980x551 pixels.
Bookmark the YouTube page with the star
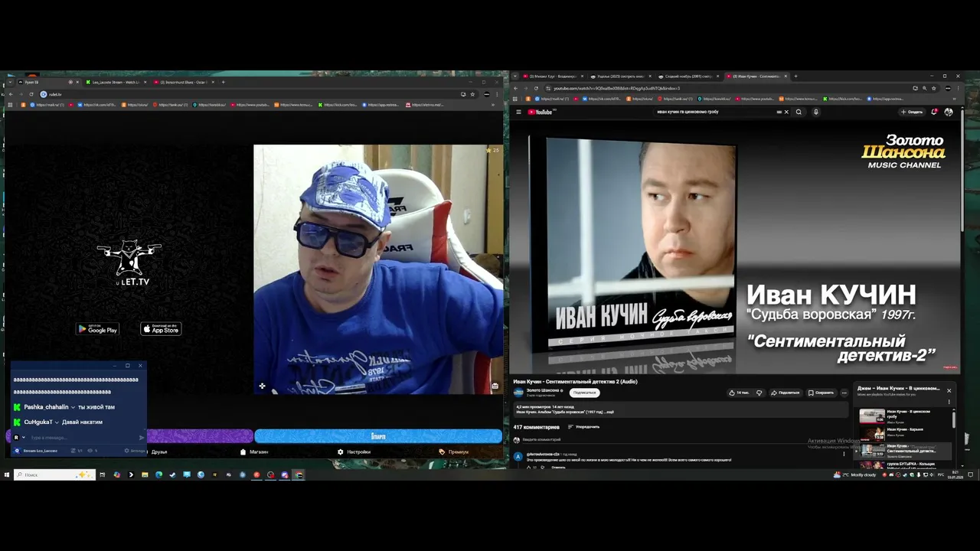(934, 88)
